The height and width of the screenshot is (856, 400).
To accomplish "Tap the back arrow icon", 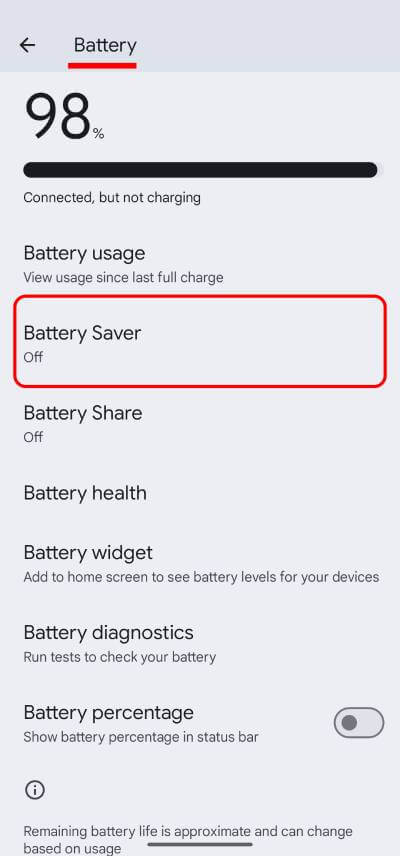I will coord(27,45).
